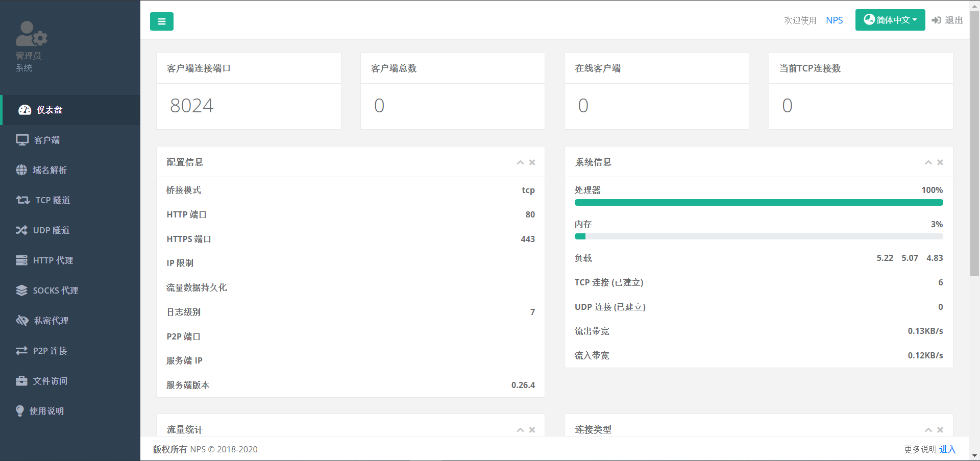Click the crossed-eye icon for 私密代理
The height and width of the screenshot is (461, 980).
coord(22,321)
